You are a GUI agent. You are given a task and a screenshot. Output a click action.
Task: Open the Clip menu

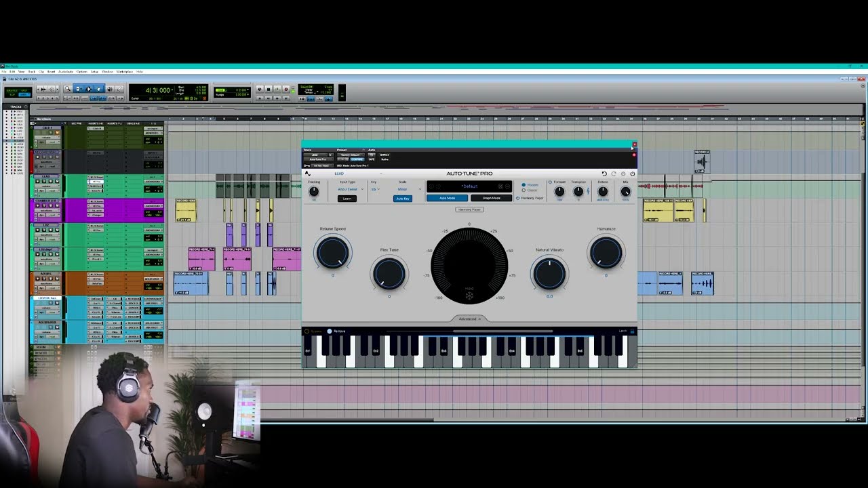point(41,71)
